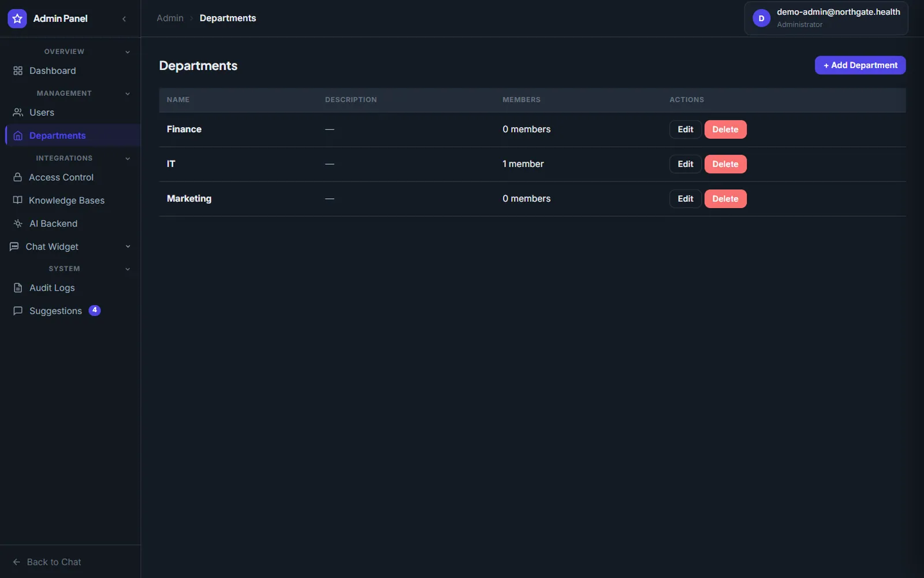This screenshot has height=578, width=924.
Task: Click the Audit Logs document icon
Action: point(18,287)
